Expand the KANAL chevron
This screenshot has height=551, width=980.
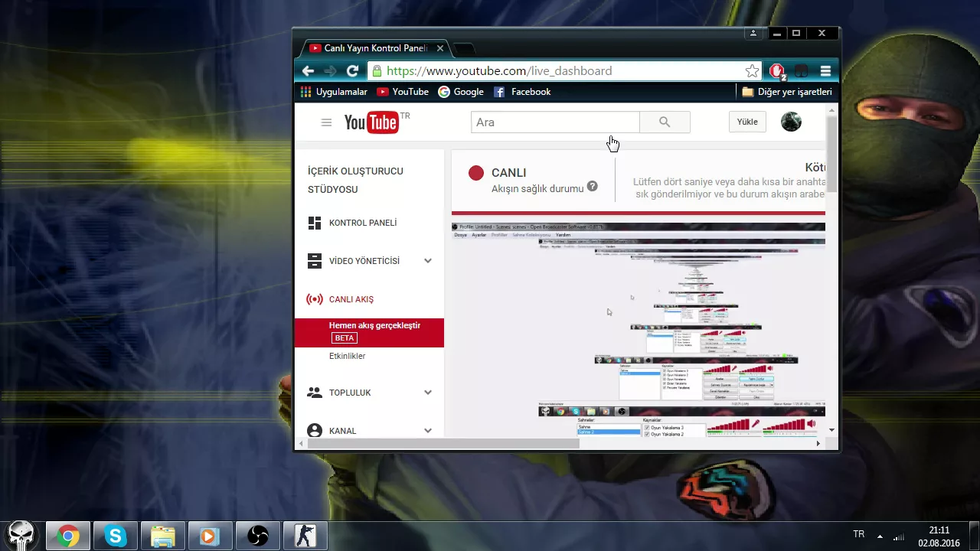pyautogui.click(x=428, y=431)
